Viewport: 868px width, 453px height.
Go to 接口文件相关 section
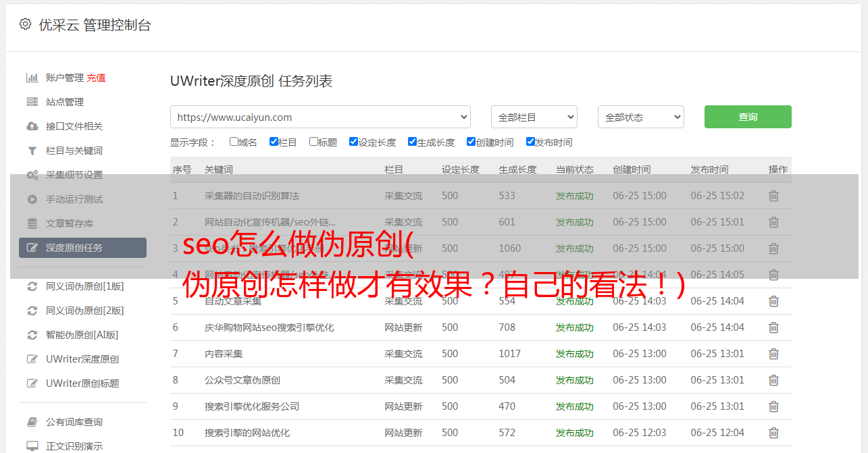click(x=74, y=126)
